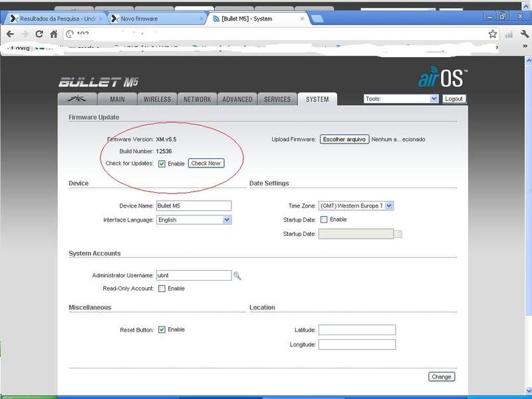Screen dimensions: 532x399
Task: Show more bookmarks chevron
Action: click(525, 47)
